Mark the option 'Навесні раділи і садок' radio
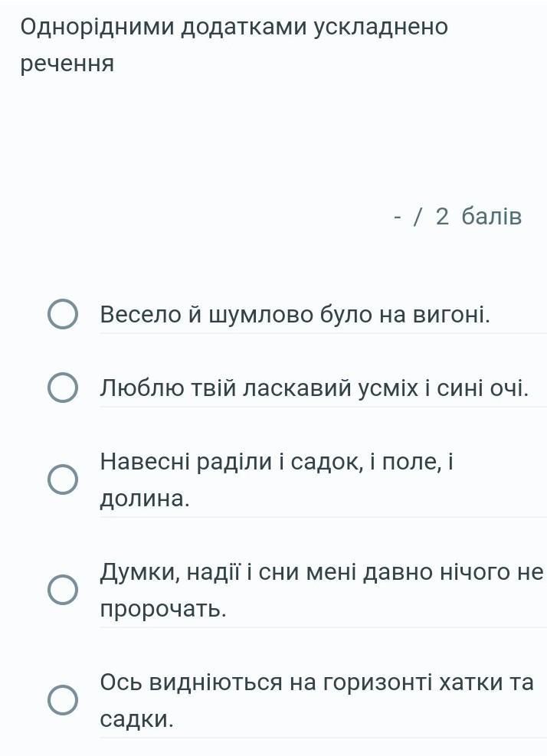The width and height of the screenshot is (547, 756). pyautogui.click(x=63, y=479)
